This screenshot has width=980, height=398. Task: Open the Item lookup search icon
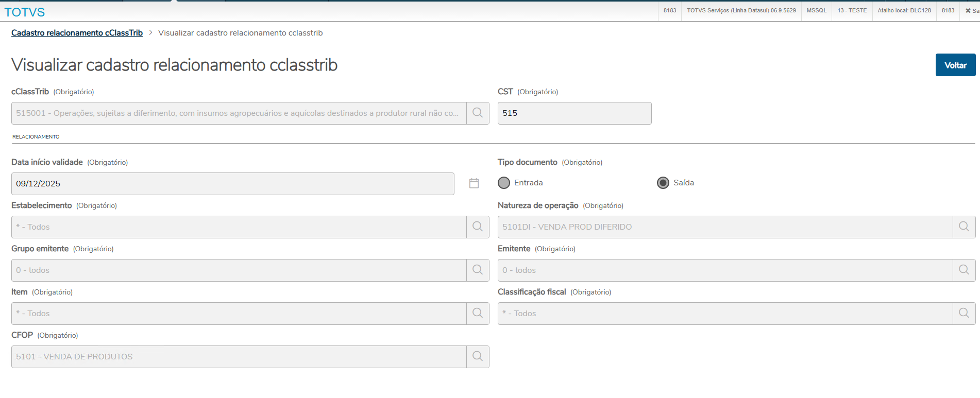tap(478, 314)
